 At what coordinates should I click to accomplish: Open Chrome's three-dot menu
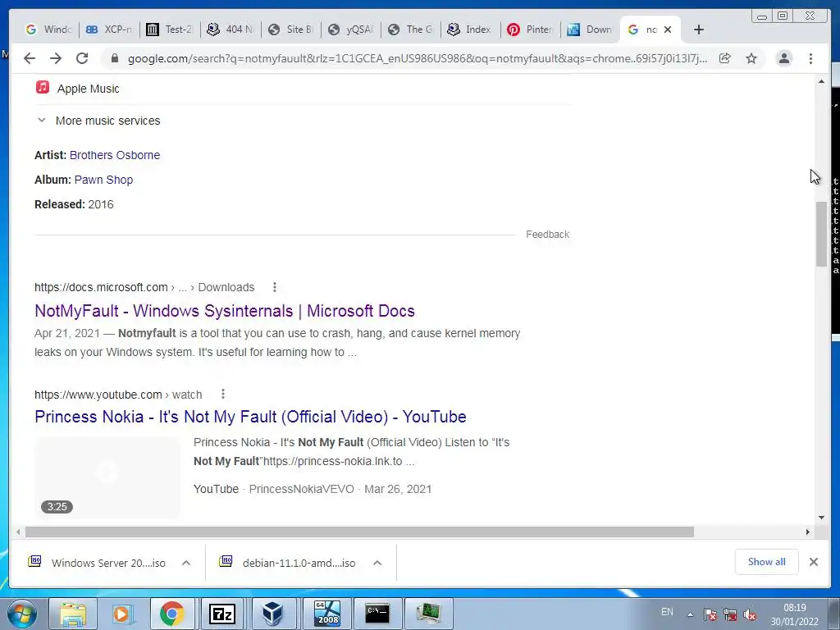click(810, 58)
